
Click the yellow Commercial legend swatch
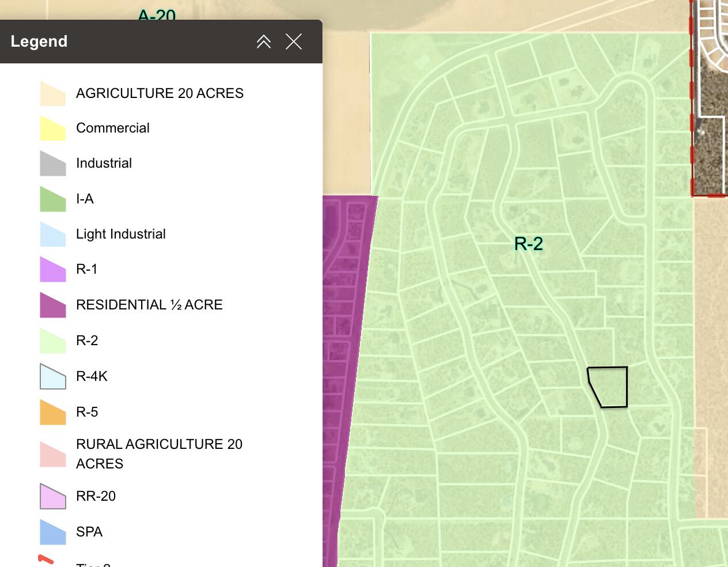coord(53,128)
